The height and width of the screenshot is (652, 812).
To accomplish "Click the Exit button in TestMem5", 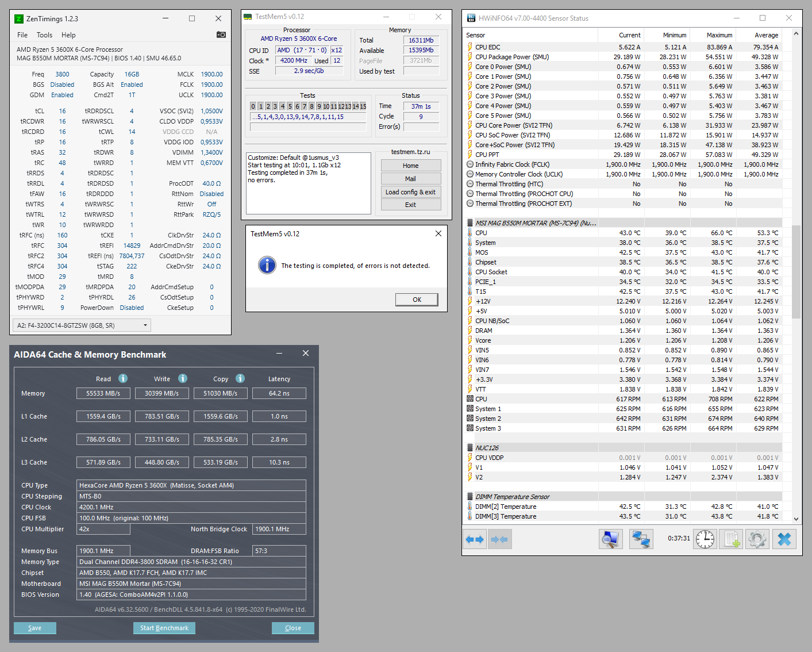I will pos(411,205).
